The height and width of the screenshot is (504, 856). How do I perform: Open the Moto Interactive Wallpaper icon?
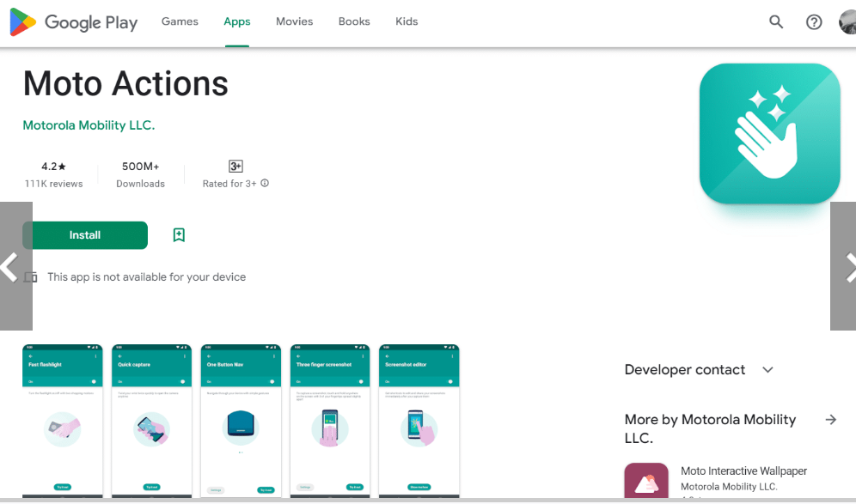pos(646,482)
